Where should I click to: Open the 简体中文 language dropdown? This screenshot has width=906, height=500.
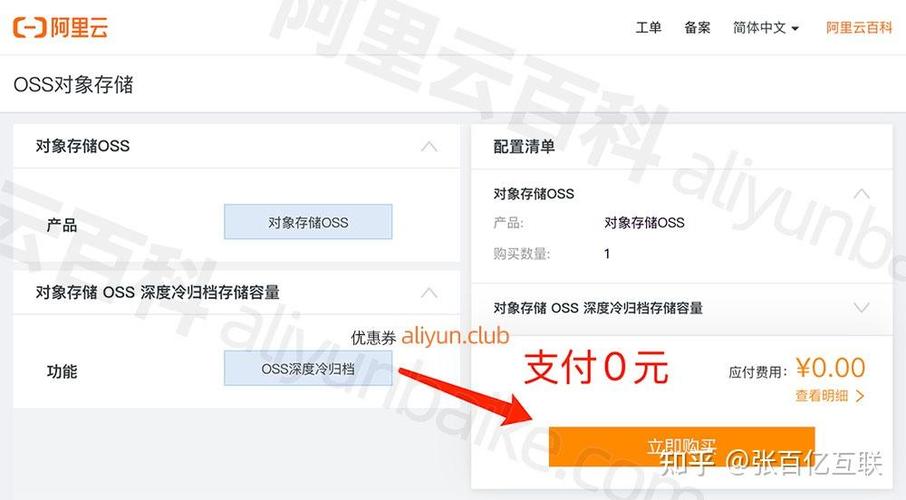click(x=766, y=27)
